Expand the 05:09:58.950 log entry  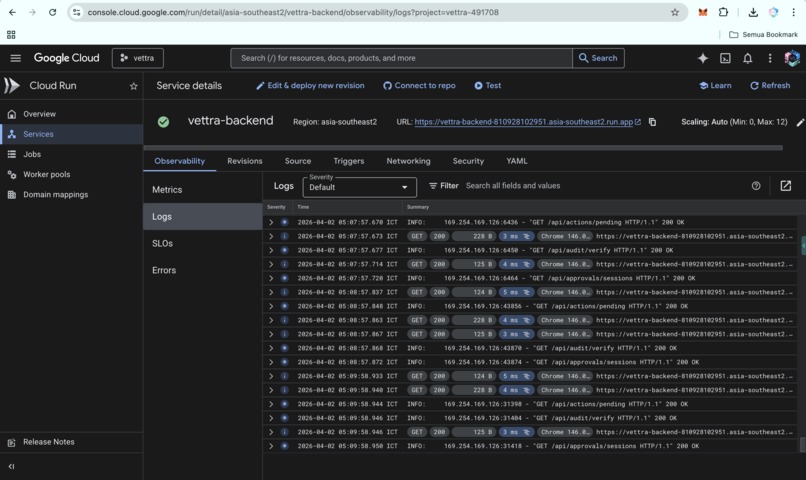point(271,446)
